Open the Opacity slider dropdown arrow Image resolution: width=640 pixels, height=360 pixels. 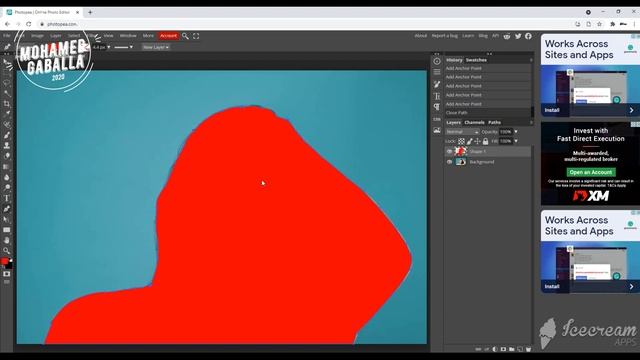point(516,132)
